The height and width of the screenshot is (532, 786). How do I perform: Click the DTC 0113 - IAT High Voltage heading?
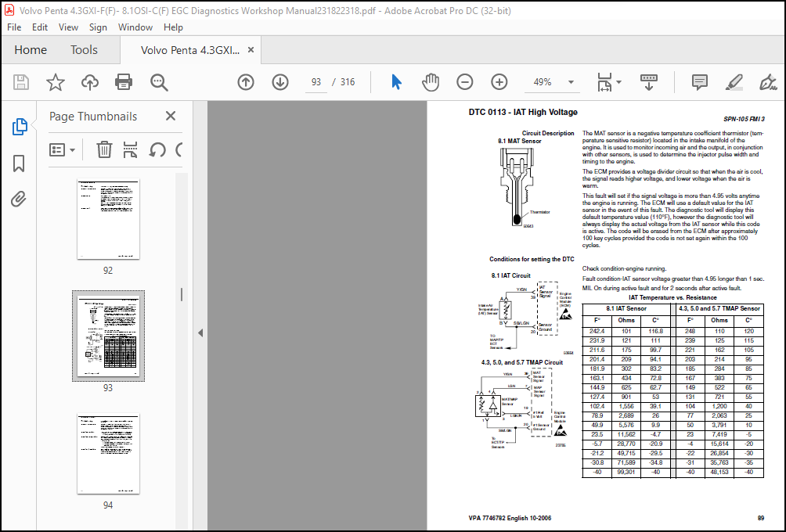point(523,112)
